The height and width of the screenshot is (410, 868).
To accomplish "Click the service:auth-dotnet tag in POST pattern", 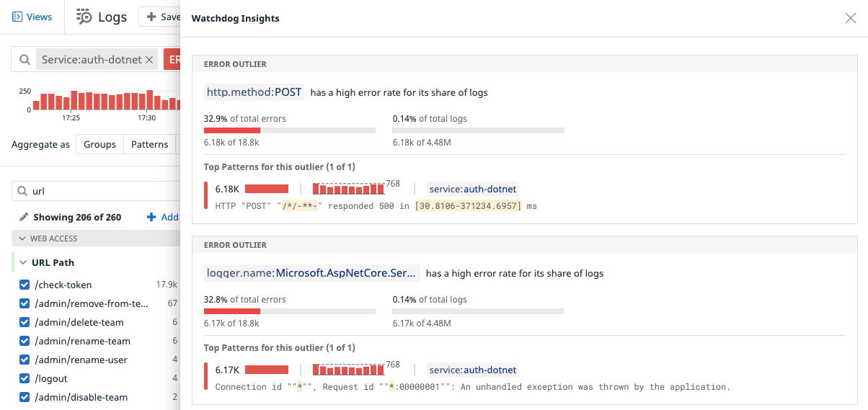I will (473, 190).
